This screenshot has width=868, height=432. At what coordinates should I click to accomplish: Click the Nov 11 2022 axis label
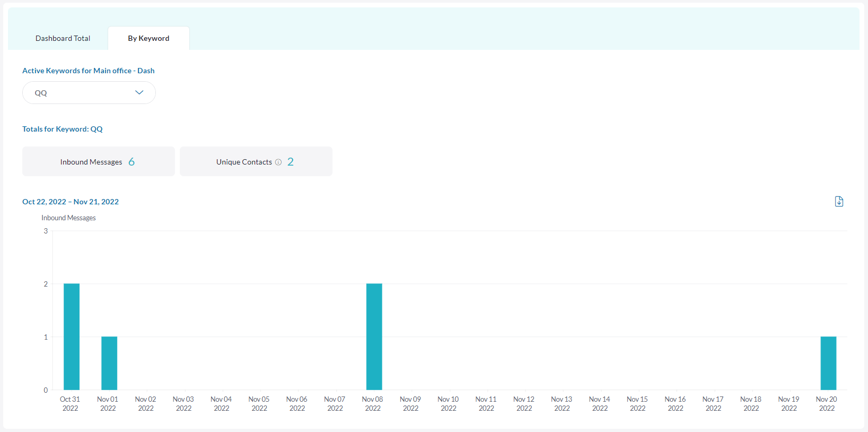486,403
